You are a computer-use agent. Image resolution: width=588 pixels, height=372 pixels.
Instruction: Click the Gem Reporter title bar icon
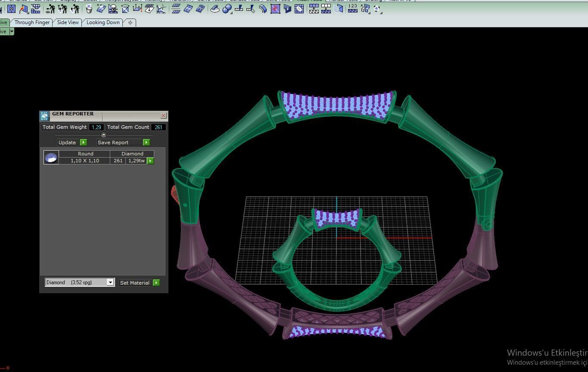click(44, 116)
